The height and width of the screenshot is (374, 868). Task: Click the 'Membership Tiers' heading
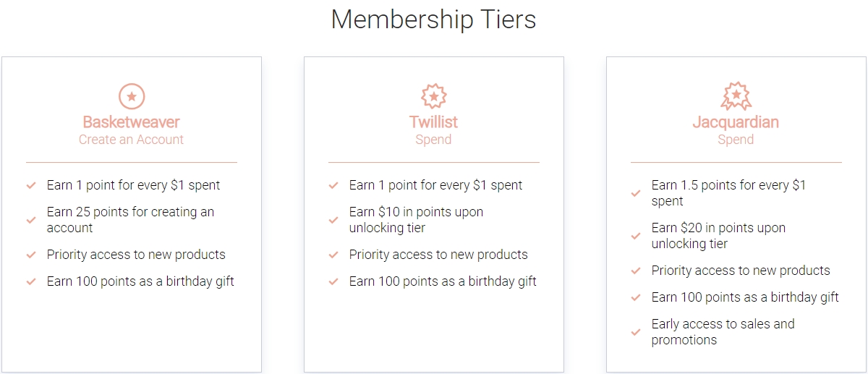click(433, 20)
